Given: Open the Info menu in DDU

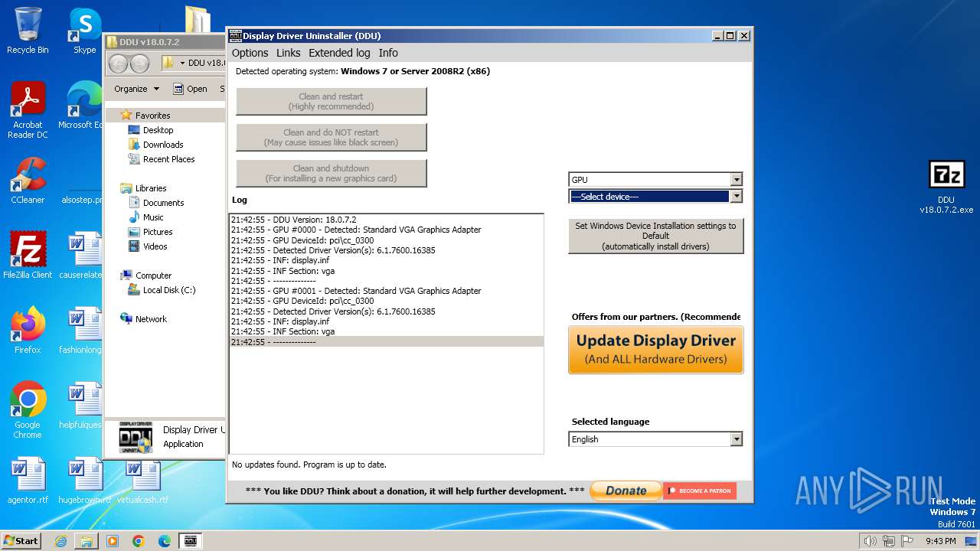Looking at the screenshot, I should [388, 53].
